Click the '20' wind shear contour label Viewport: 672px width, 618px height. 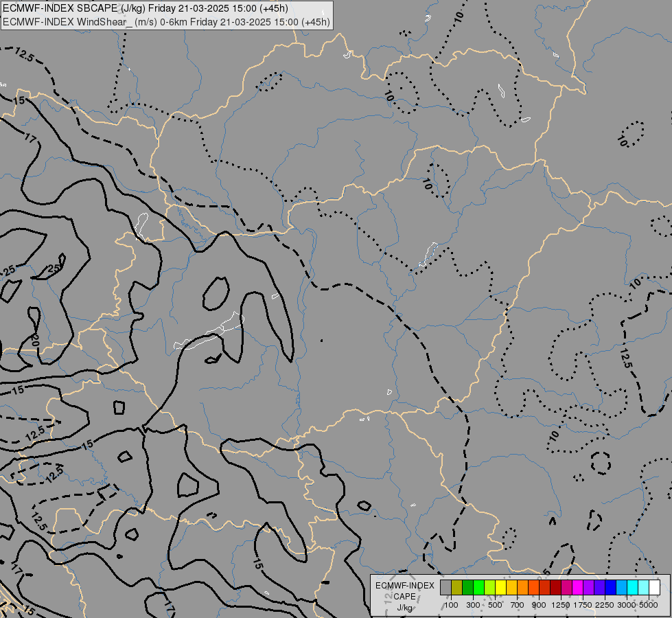pos(35,341)
